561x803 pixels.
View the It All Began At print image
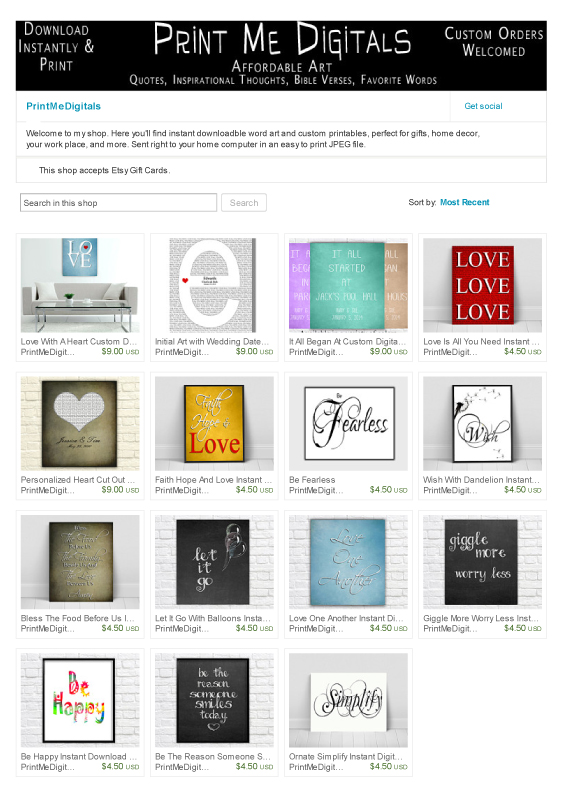click(x=348, y=285)
